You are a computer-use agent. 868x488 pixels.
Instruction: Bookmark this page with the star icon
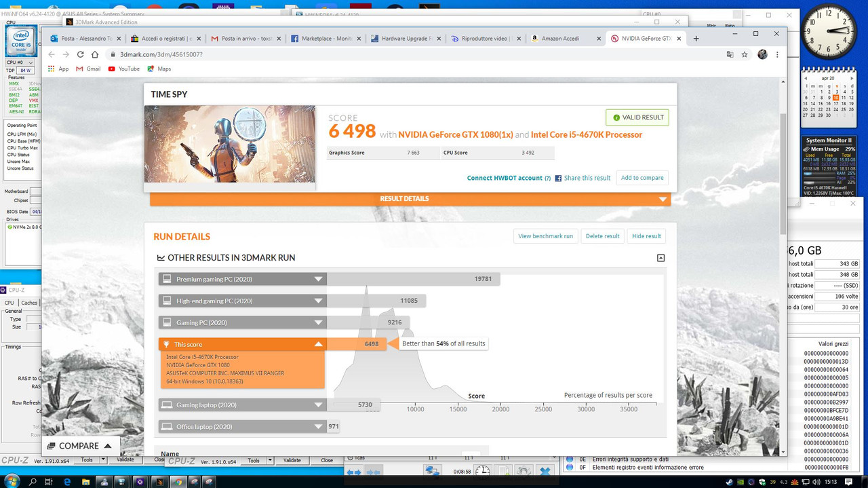click(745, 54)
